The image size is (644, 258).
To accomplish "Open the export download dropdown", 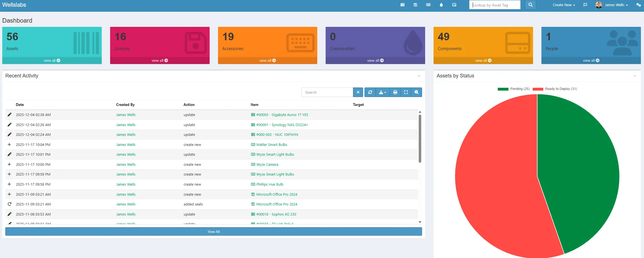I will point(382,92).
